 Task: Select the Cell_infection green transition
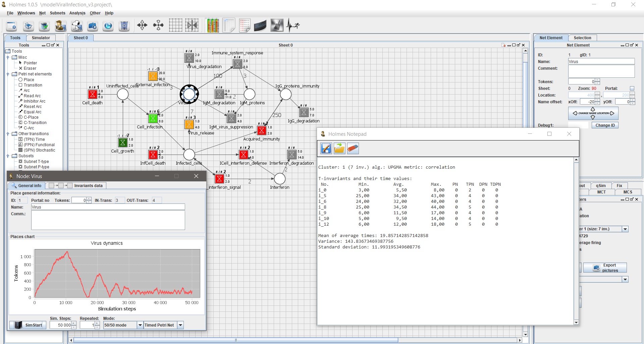(x=153, y=118)
